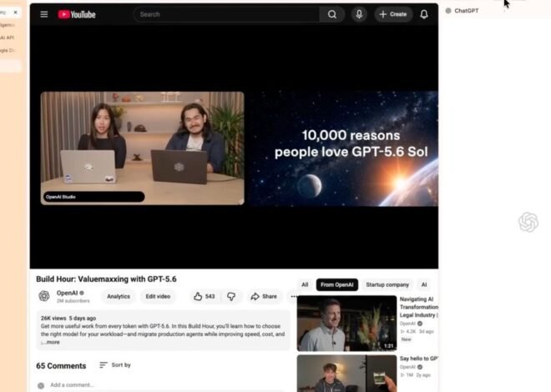551x392 pixels.
Task: Click the search magnifier button
Action: 331,14
